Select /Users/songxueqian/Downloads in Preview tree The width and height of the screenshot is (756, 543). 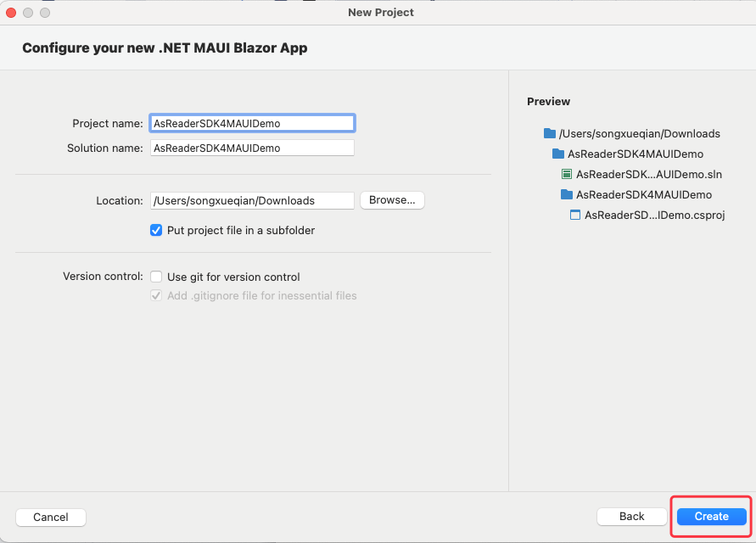click(x=639, y=133)
